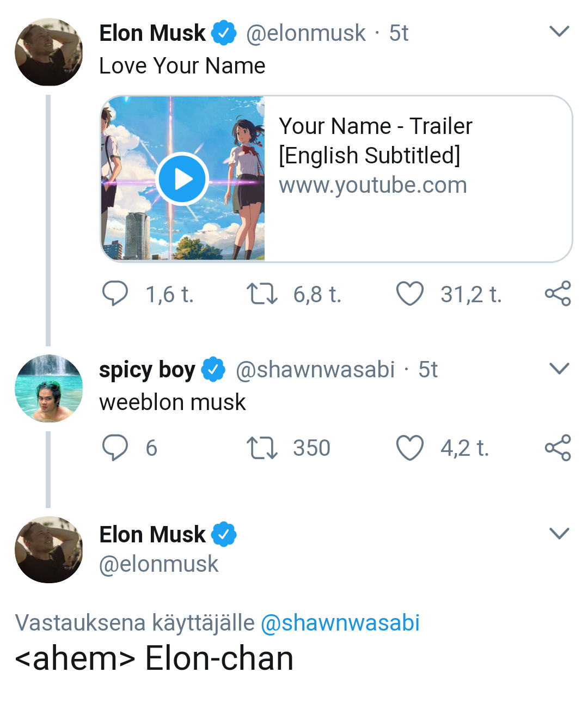Share the Love Your Name tweet
Image resolution: width=588 pixels, height=709 pixels.
[558, 294]
